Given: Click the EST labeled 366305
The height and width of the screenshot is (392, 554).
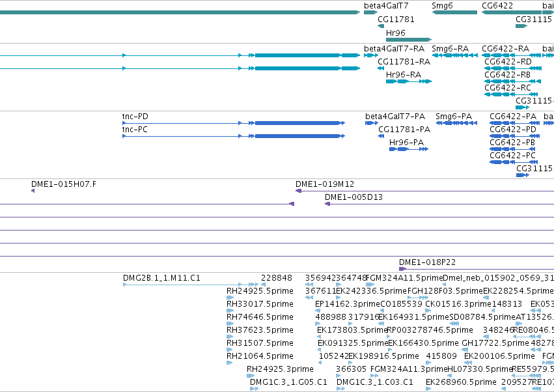Looking at the screenshot, I should [351, 369].
